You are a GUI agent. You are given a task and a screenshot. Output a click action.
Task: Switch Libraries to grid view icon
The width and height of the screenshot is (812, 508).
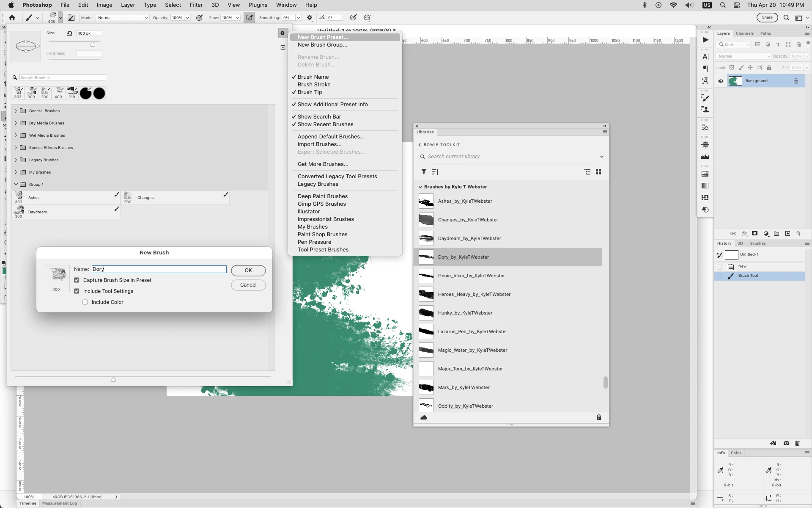coord(598,172)
